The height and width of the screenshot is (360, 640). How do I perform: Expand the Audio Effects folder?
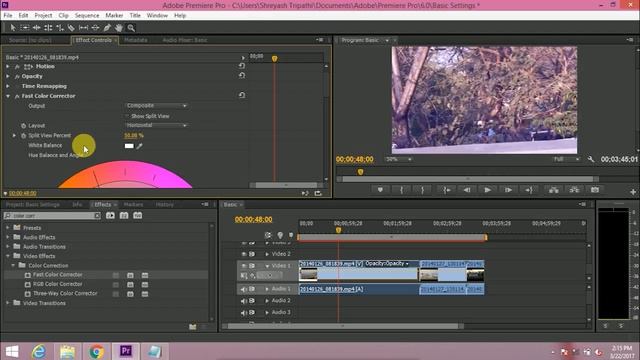pyautogui.click(x=8, y=237)
